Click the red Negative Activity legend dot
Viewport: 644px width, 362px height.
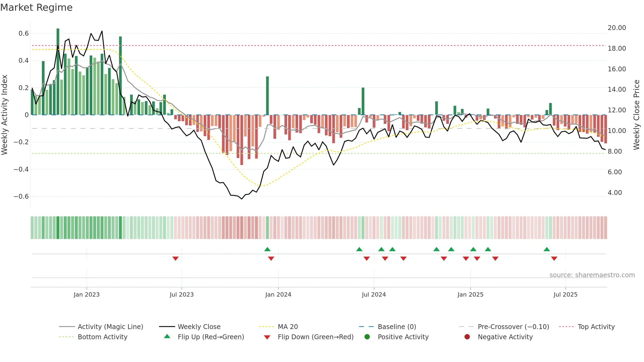(467, 337)
